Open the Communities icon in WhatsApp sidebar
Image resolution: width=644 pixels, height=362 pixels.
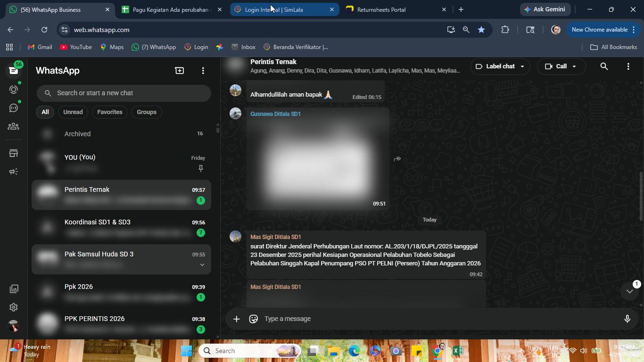[x=14, y=126]
